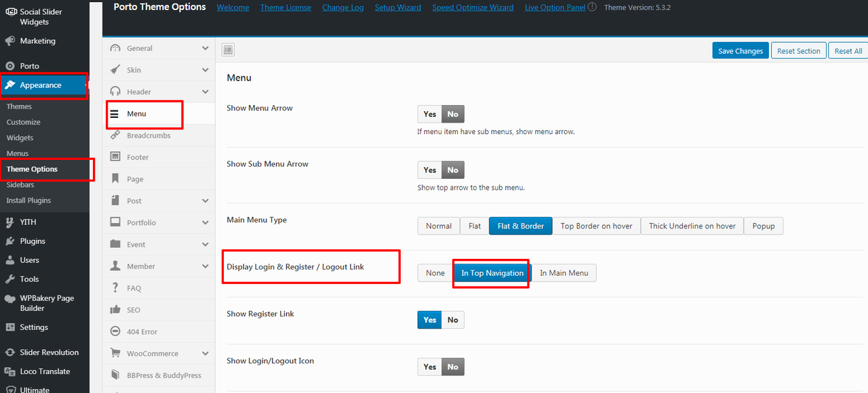
Task: Set Show Sub Menu Arrow to Yes
Action: 429,170
